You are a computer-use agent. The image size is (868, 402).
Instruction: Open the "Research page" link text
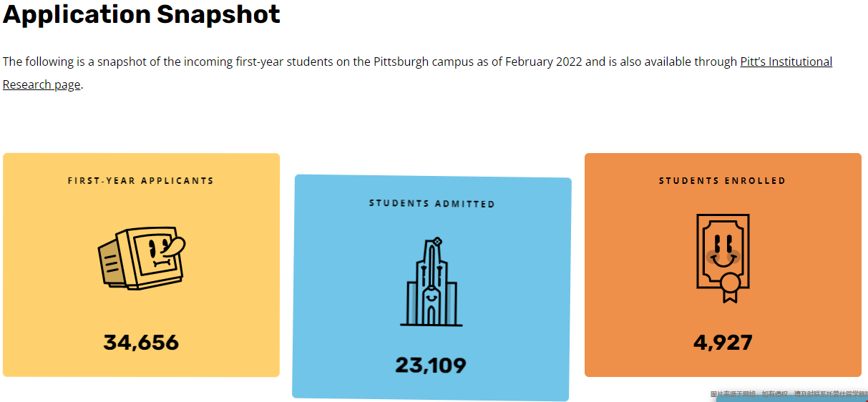tap(42, 84)
